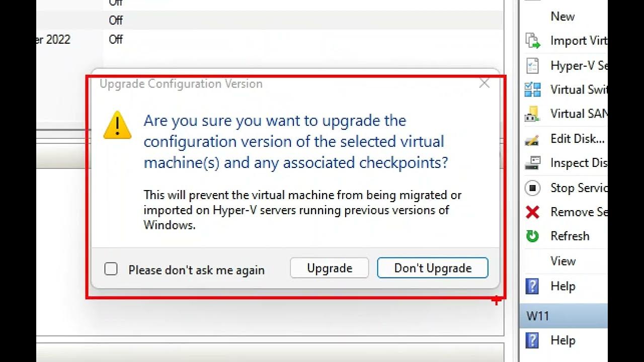The image size is (644, 362).
Task: Click the yellow warning triangle icon
Action: pos(117,125)
